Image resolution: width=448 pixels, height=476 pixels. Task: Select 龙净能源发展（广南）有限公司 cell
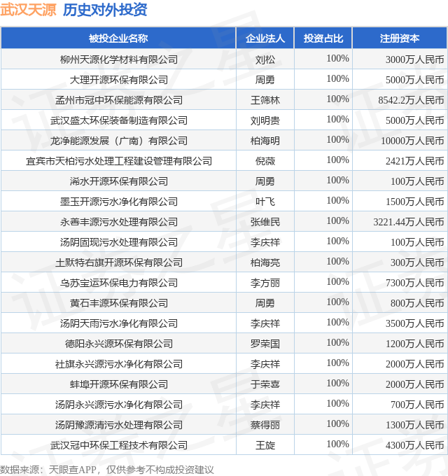click(x=119, y=141)
